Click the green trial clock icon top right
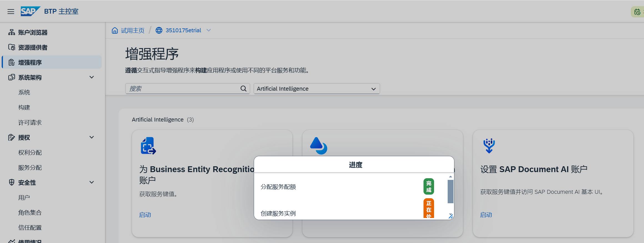 point(637,12)
